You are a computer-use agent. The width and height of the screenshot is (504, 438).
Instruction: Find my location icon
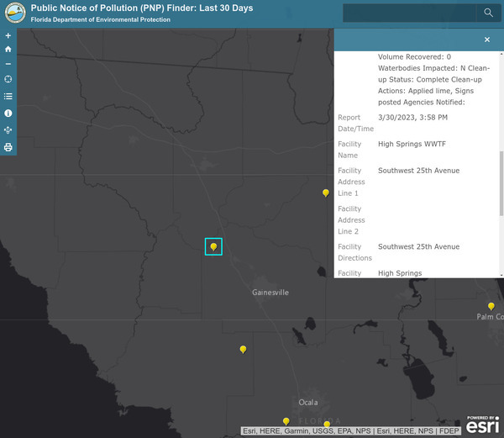click(8, 79)
